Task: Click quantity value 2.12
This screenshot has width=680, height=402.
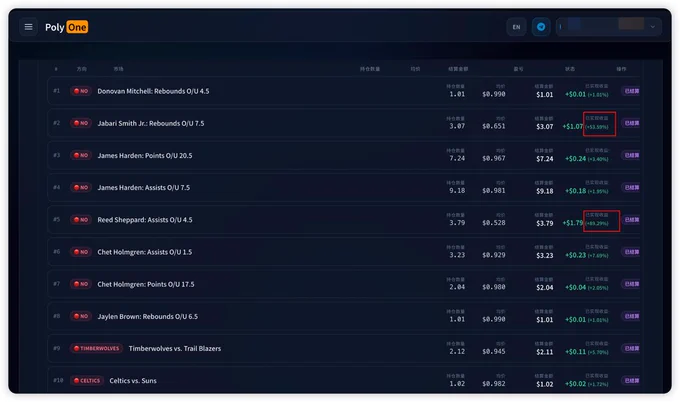Action: click(457, 352)
